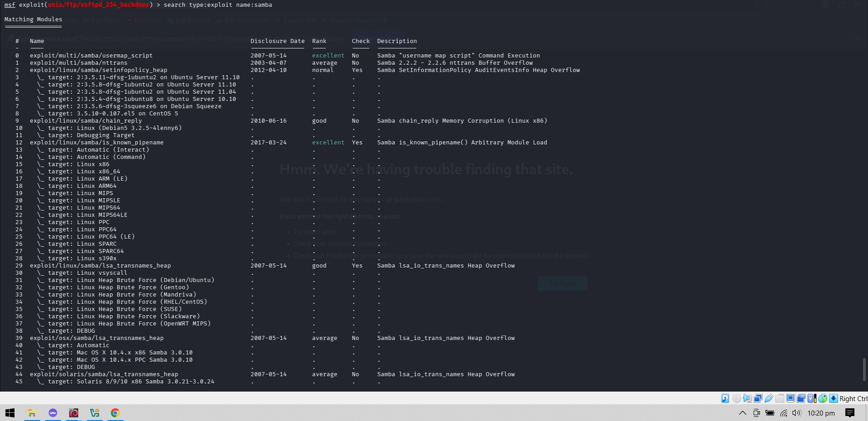Screen dimensions: 868x421
Task: Click the VirtualBox CPU virtualization chip icon
Action: click(812, 398)
